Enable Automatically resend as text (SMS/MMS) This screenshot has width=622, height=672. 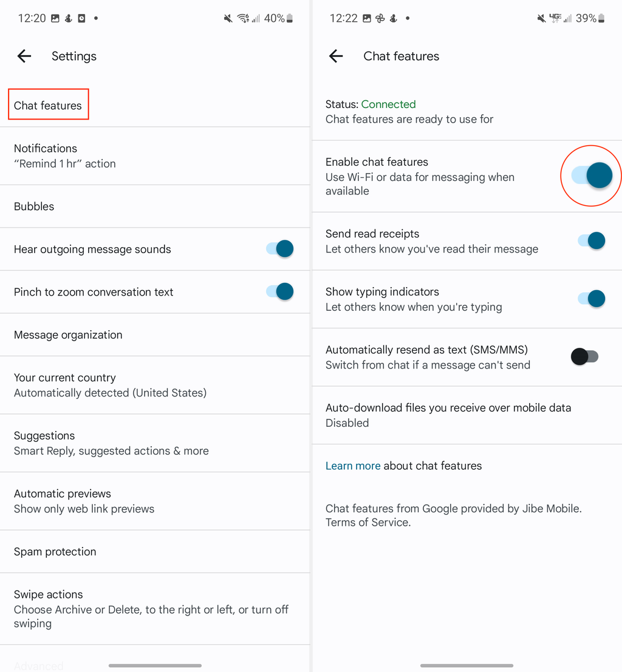pyautogui.click(x=584, y=356)
